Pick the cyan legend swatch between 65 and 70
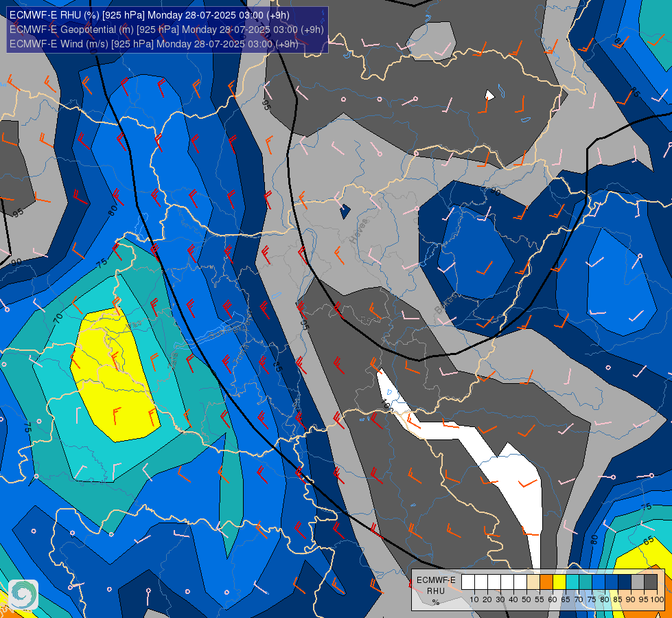The width and height of the screenshot is (672, 618). 572,582
